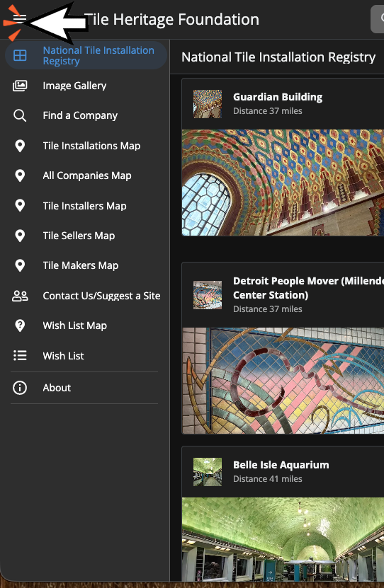Click the Wish List Map question-pin icon

pos(20,325)
